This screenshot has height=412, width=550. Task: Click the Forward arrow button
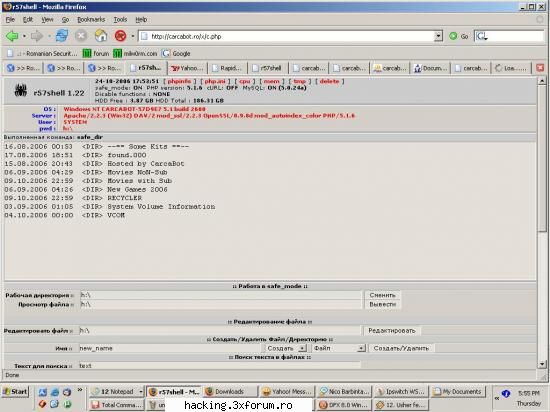pos(36,36)
